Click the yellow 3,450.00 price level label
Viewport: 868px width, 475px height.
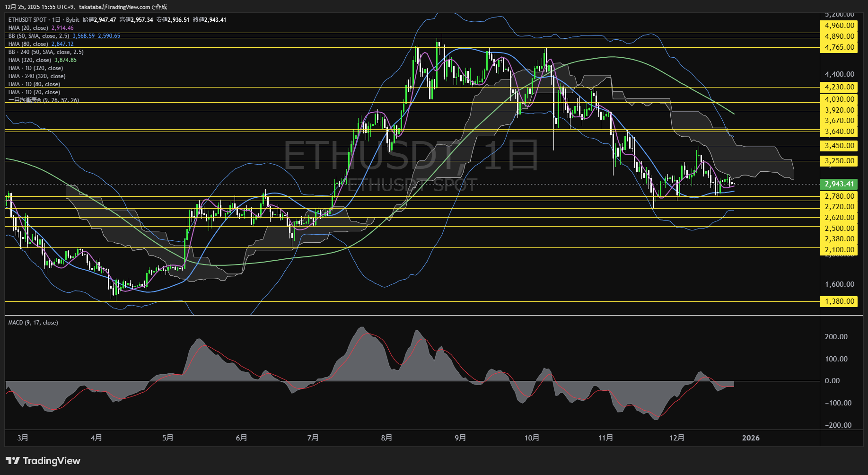(839, 146)
